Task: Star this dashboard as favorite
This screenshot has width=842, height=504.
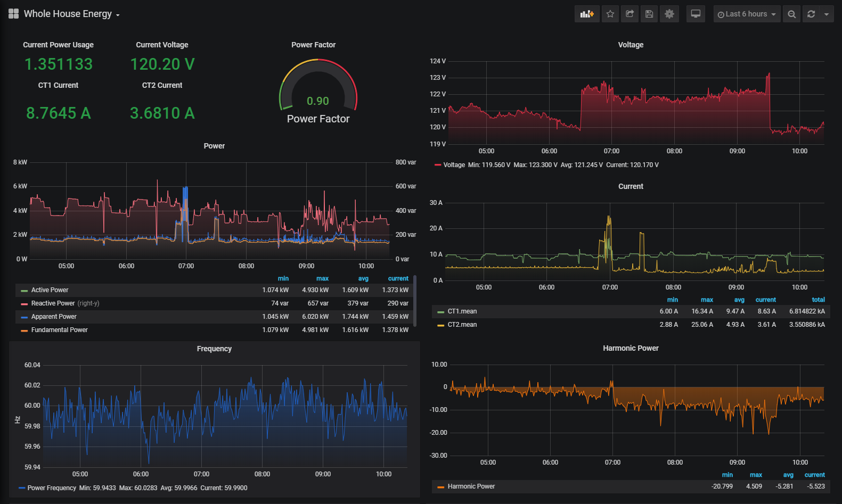Action: point(610,14)
